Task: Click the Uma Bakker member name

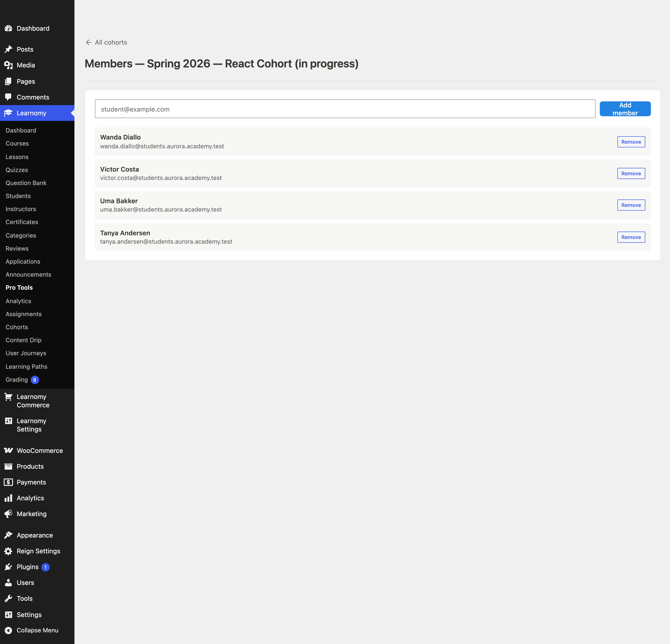Action: (119, 201)
